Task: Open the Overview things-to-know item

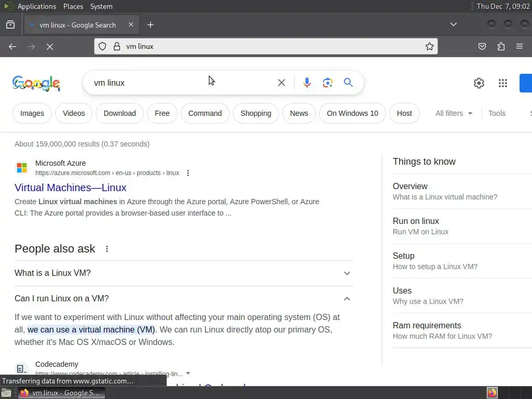Action: pyautogui.click(x=462, y=191)
